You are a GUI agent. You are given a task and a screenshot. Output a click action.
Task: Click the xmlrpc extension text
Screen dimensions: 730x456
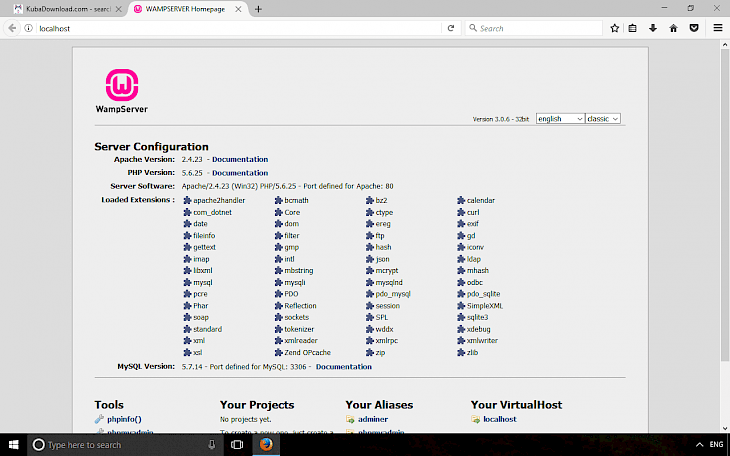386,341
